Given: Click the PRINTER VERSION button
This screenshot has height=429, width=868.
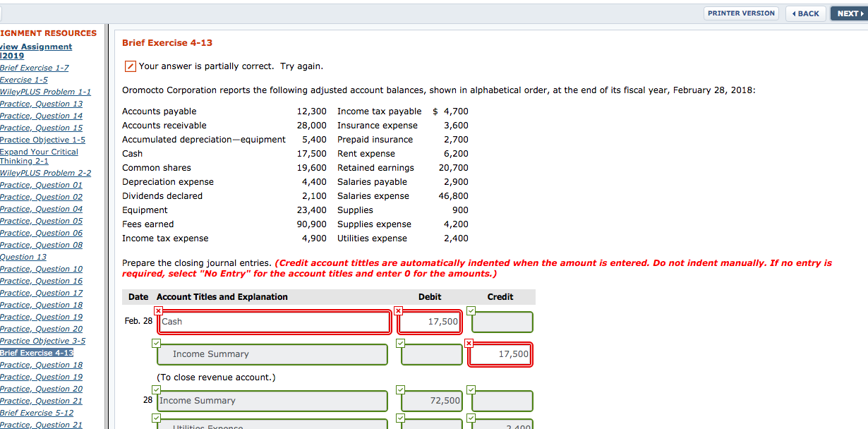Looking at the screenshot, I should pyautogui.click(x=741, y=13).
